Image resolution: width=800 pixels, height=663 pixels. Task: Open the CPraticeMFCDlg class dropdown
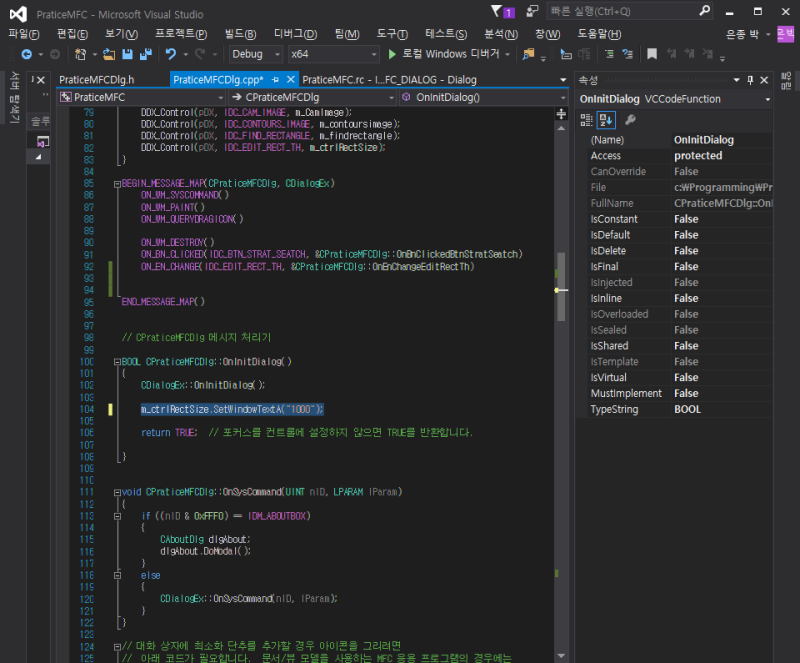point(313,97)
